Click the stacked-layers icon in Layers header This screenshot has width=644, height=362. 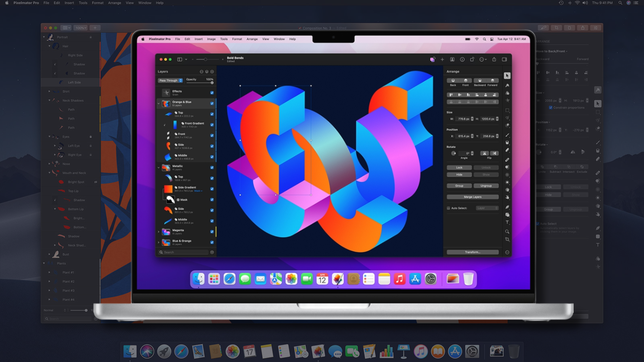point(207,71)
